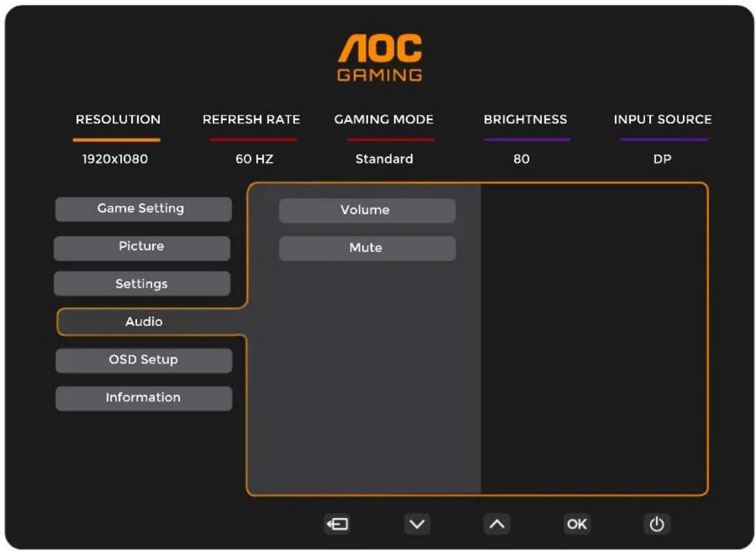The height and width of the screenshot is (551, 756).
Task: Click the Standard gaming mode value
Action: click(x=384, y=159)
